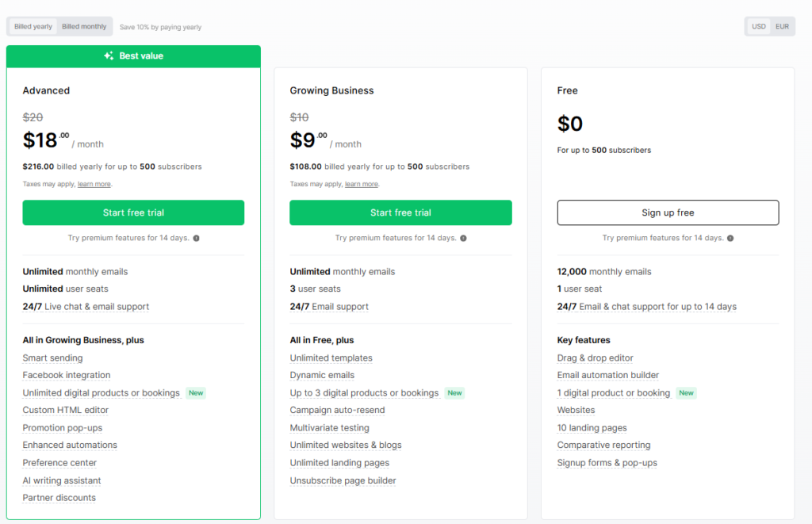
Task: Click the AI writing assistant feature
Action: point(62,480)
